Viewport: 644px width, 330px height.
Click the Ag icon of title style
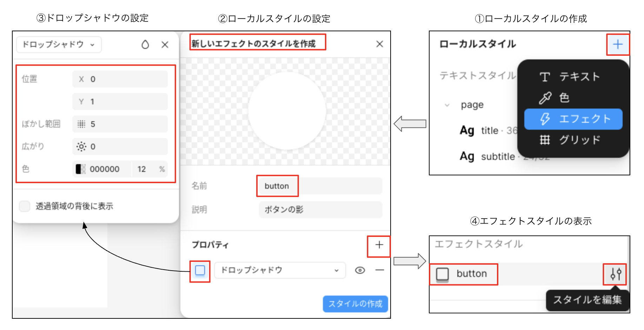467,130
